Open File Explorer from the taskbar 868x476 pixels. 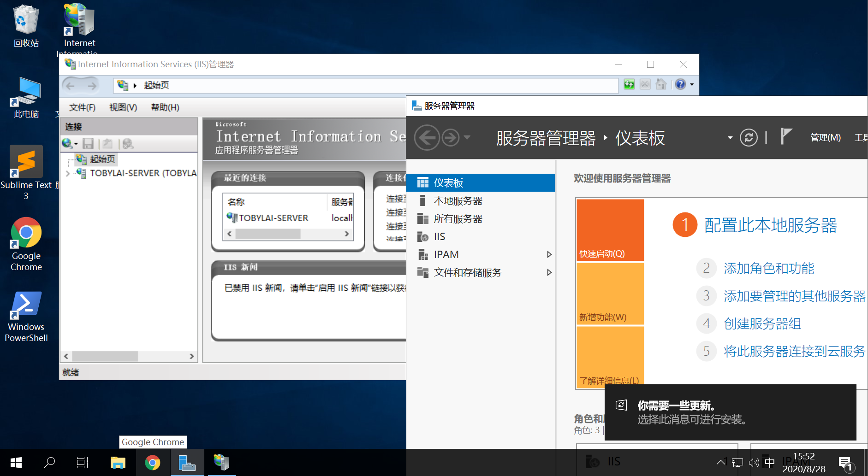coord(118,462)
